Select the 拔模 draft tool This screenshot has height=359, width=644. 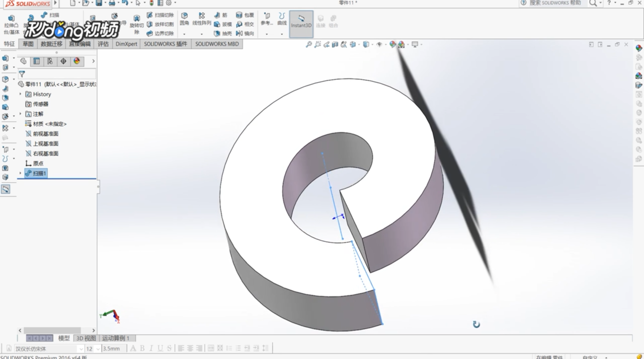pos(223,24)
